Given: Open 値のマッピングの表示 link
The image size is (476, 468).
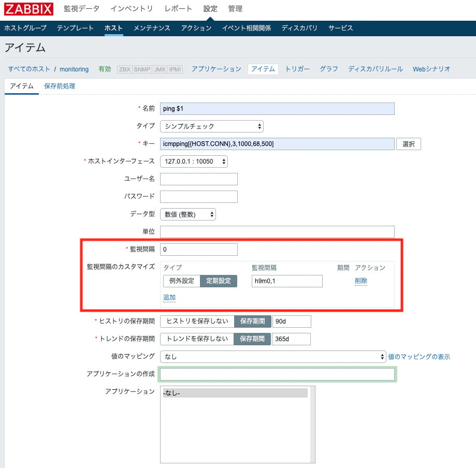Looking at the screenshot, I should 419,357.
